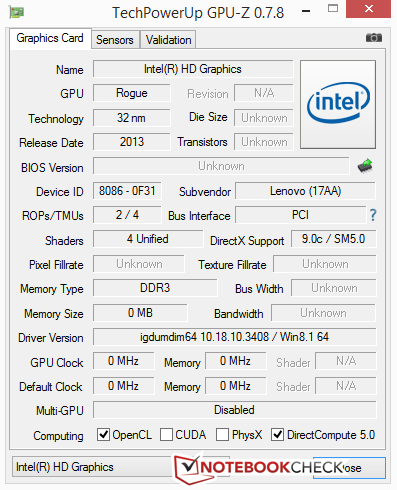Screen dimensions: 397x490
Task: Click the BIOS save chip icon
Action: click(x=365, y=165)
